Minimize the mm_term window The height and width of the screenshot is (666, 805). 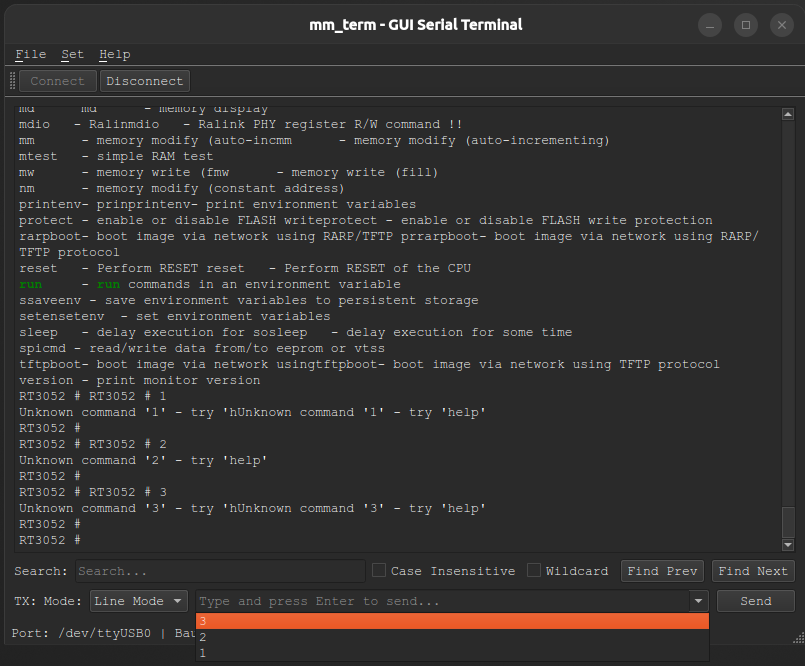[x=710, y=25]
